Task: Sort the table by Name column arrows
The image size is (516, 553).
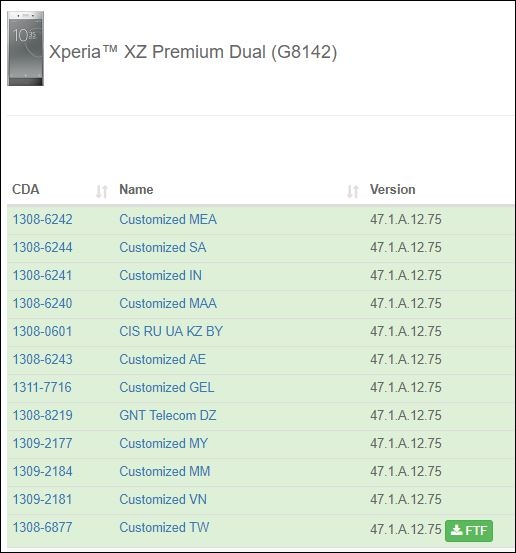Action: click(353, 192)
